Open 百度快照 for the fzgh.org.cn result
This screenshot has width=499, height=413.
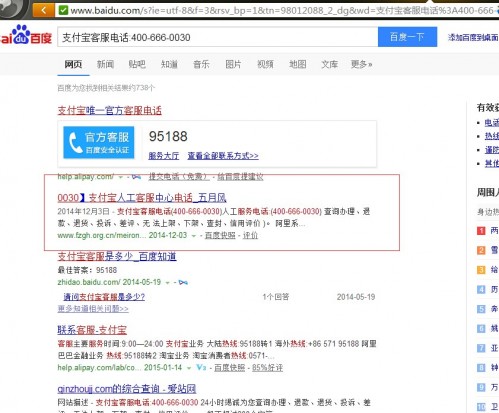tap(220, 235)
